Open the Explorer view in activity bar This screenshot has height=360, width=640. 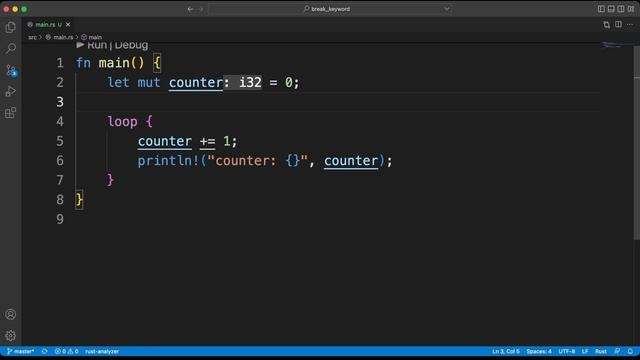tap(11, 27)
